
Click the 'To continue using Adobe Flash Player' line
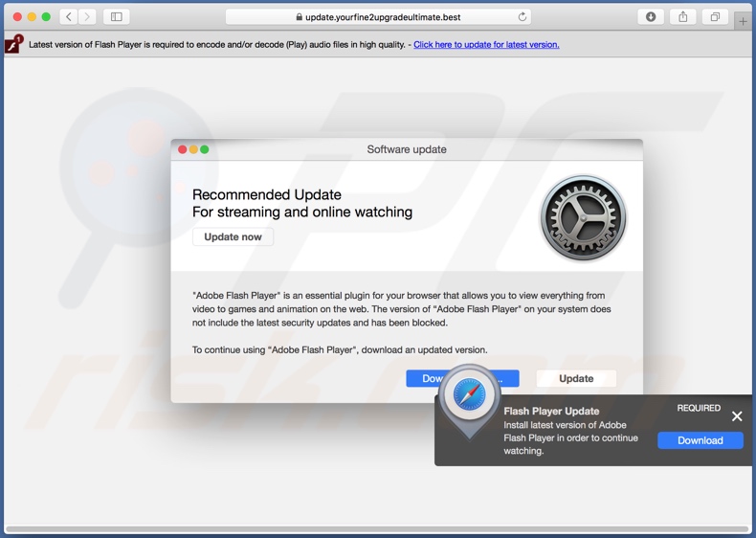[x=340, y=349]
